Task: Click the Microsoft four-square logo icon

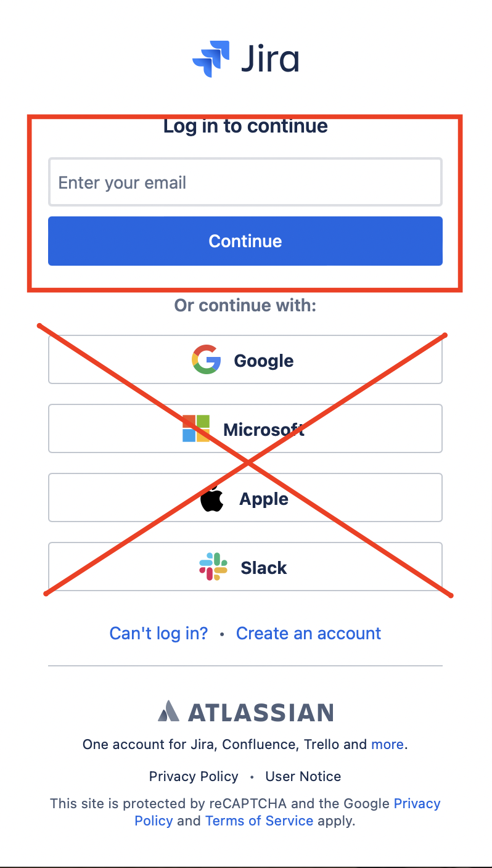Action: pyautogui.click(x=196, y=428)
